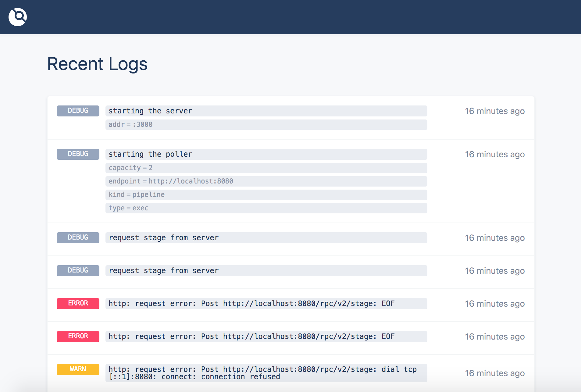Select second 'request error ... EOF' message

click(266, 337)
